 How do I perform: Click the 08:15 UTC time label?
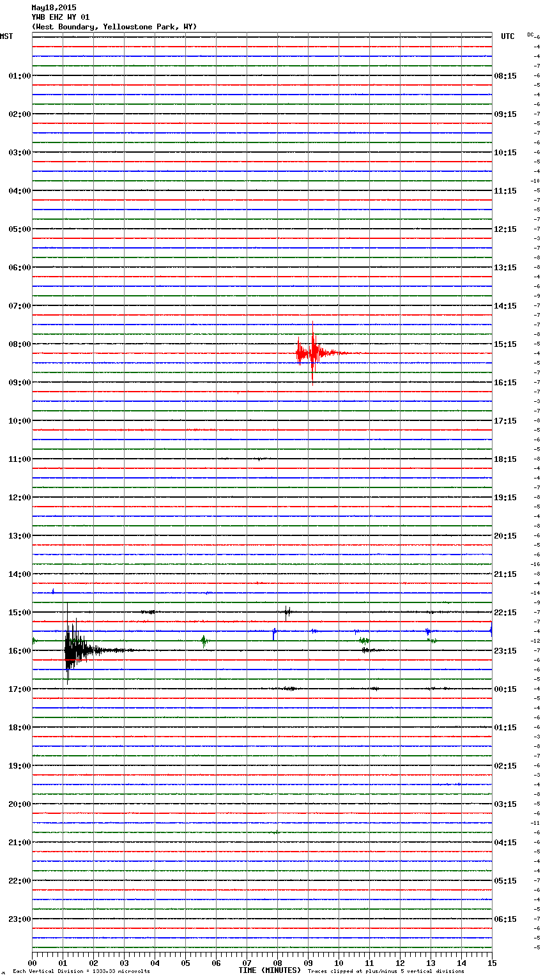pos(505,76)
